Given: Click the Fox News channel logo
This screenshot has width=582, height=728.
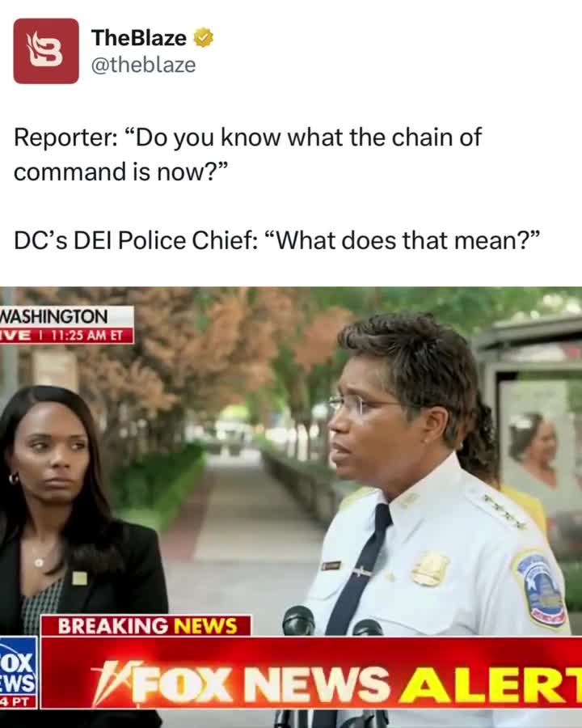Looking at the screenshot, I should [19, 672].
